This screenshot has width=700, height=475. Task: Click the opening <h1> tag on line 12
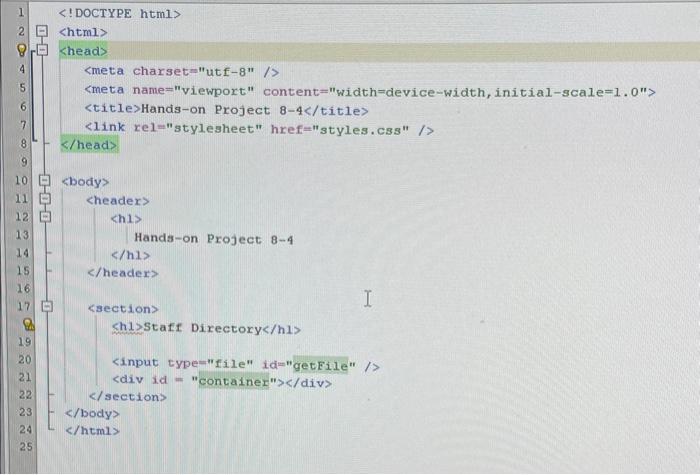coord(126,219)
